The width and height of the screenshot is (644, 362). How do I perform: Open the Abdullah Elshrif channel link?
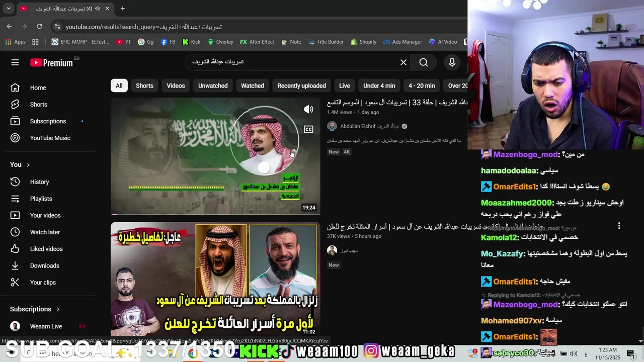click(x=370, y=126)
